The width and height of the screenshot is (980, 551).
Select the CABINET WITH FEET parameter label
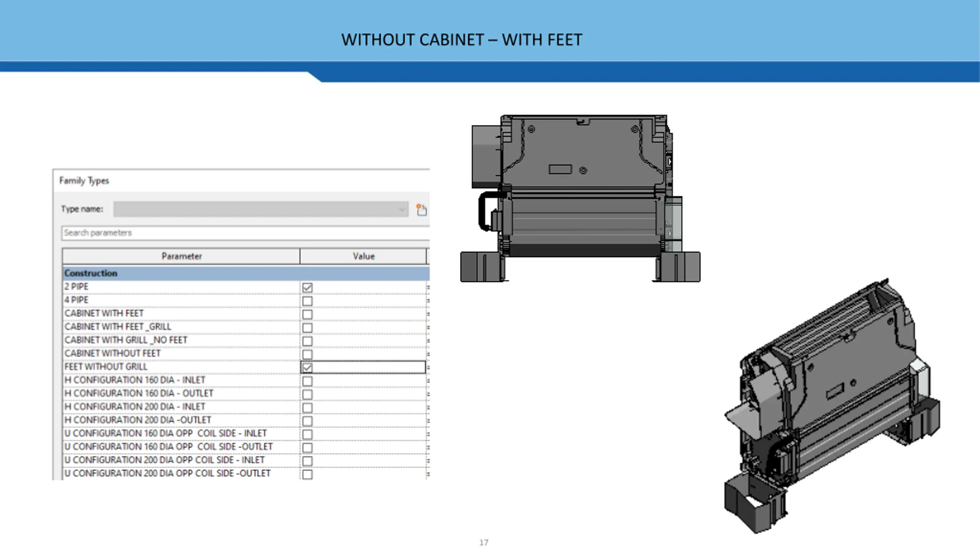point(104,313)
